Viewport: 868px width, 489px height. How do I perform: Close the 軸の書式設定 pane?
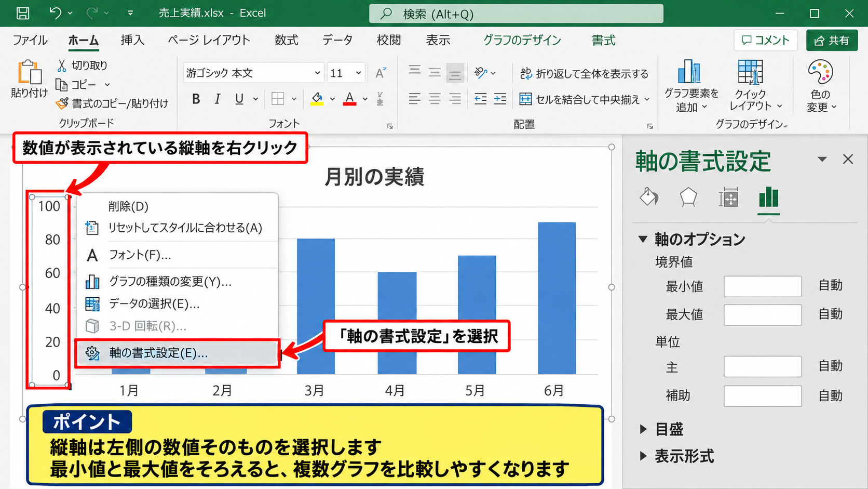click(x=848, y=159)
